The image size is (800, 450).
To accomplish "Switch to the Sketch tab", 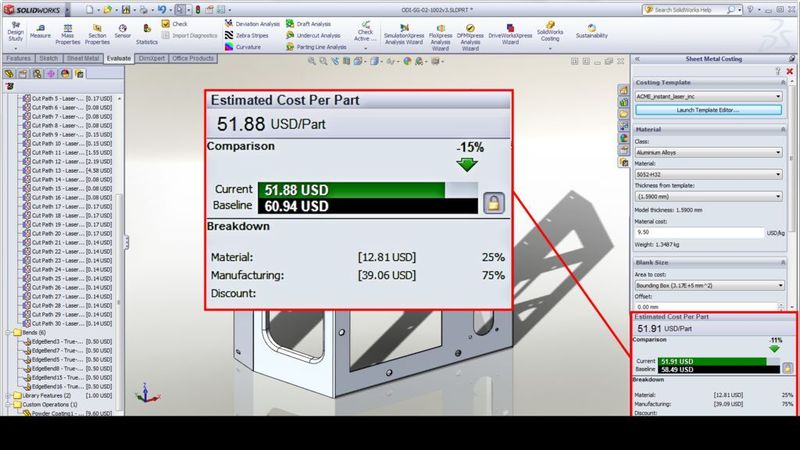I will point(48,59).
